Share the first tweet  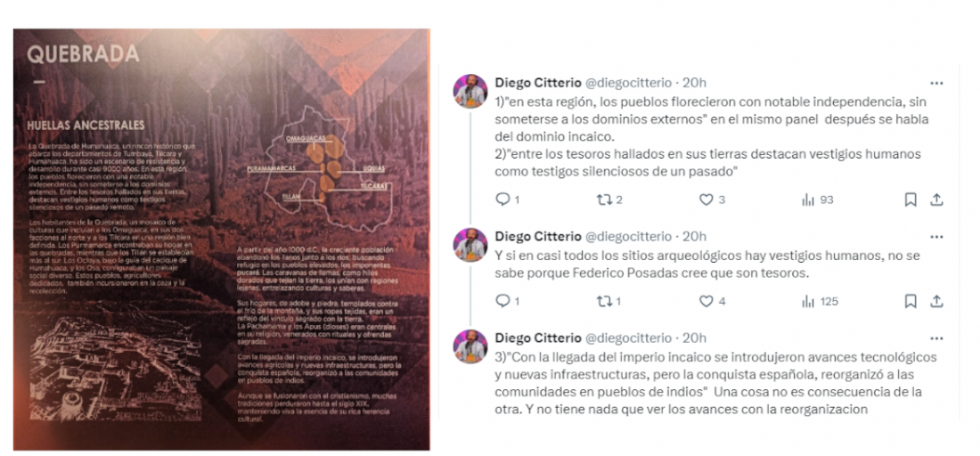coord(936,199)
